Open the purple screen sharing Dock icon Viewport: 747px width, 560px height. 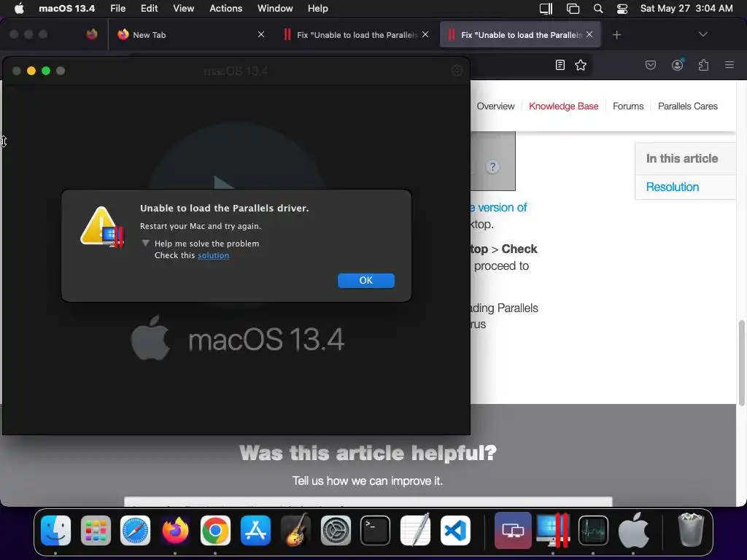tap(513, 531)
